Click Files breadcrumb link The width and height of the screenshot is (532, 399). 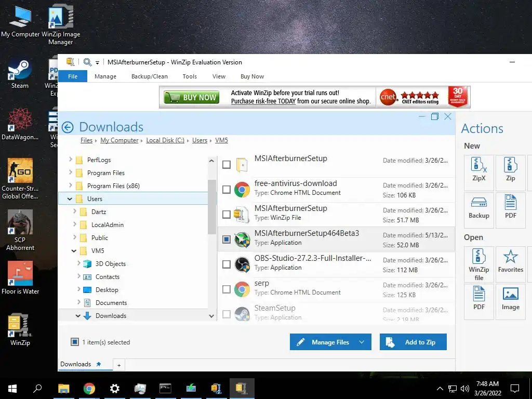(86, 140)
